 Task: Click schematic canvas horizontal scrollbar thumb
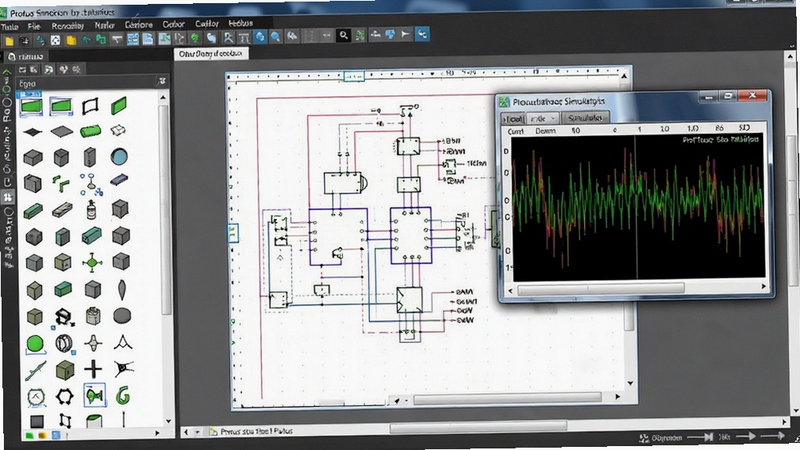click(x=507, y=397)
